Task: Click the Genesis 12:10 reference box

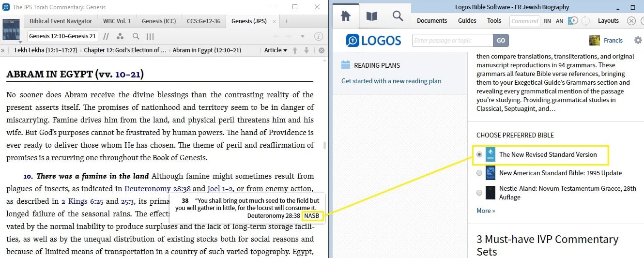Action: (x=62, y=36)
